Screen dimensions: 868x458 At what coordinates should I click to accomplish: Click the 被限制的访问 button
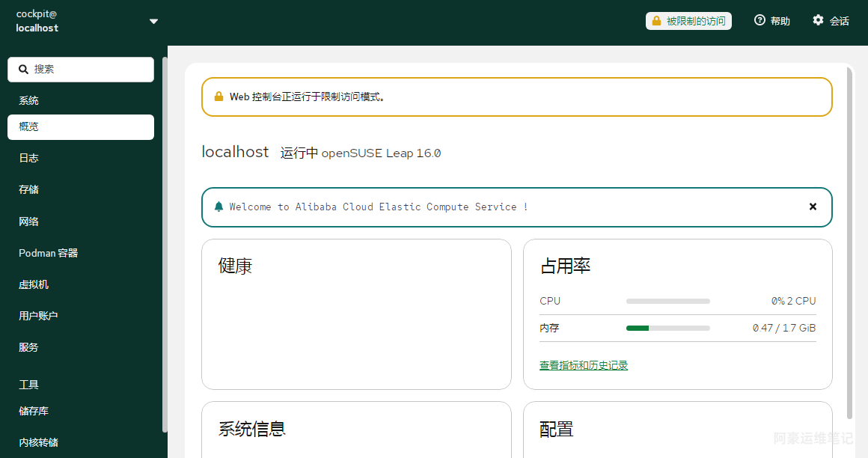[688, 21]
